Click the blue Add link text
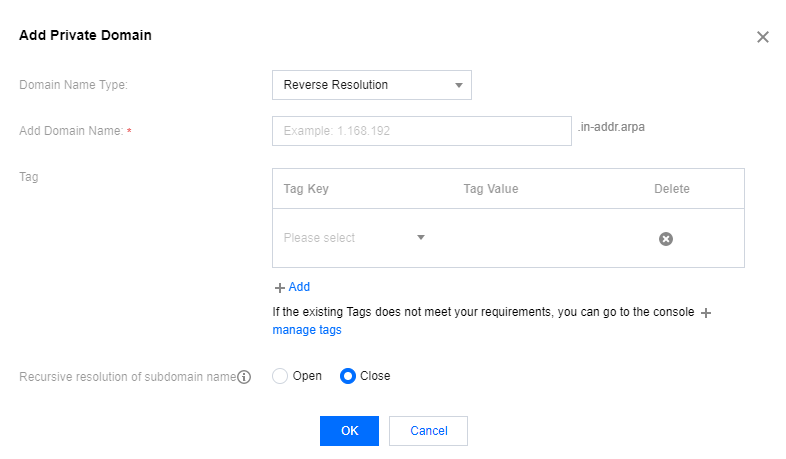The height and width of the screenshot is (459, 786). tap(299, 287)
